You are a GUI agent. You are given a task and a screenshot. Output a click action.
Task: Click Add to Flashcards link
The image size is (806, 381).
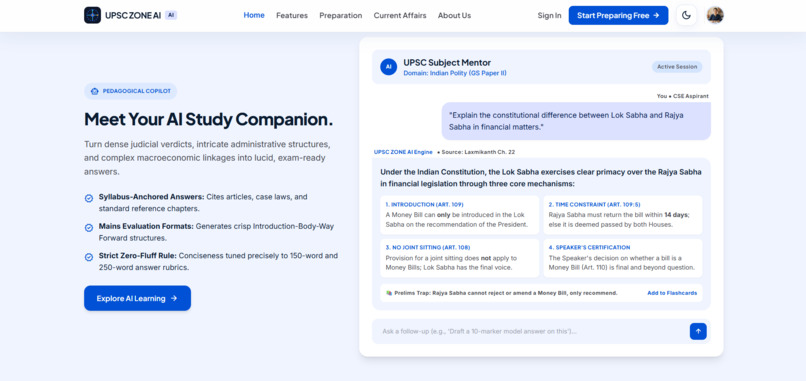[672, 293]
